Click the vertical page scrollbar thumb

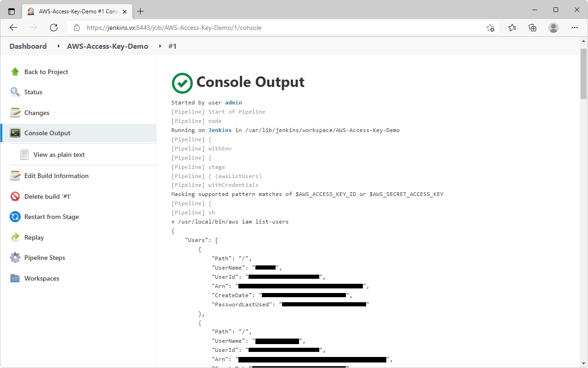click(584, 74)
